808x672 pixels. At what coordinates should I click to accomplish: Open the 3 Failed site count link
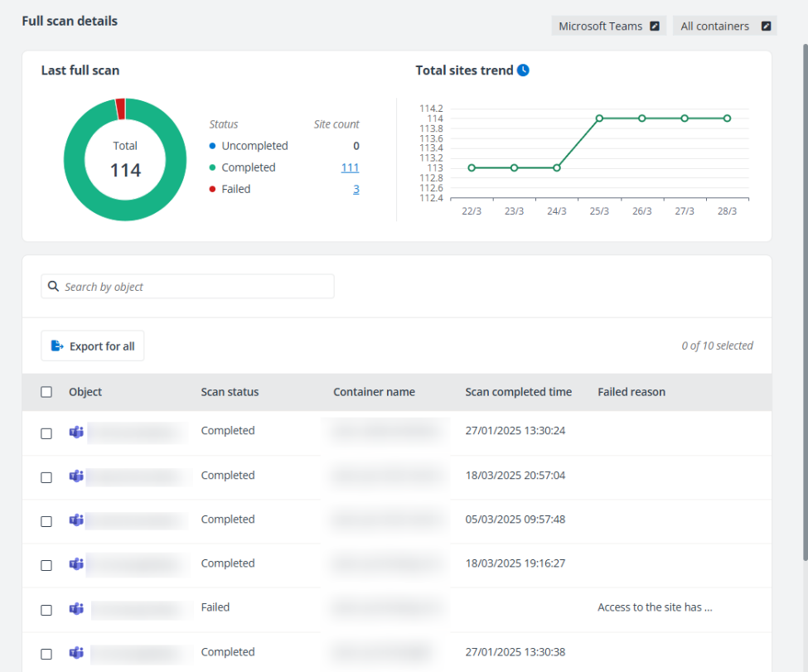356,189
